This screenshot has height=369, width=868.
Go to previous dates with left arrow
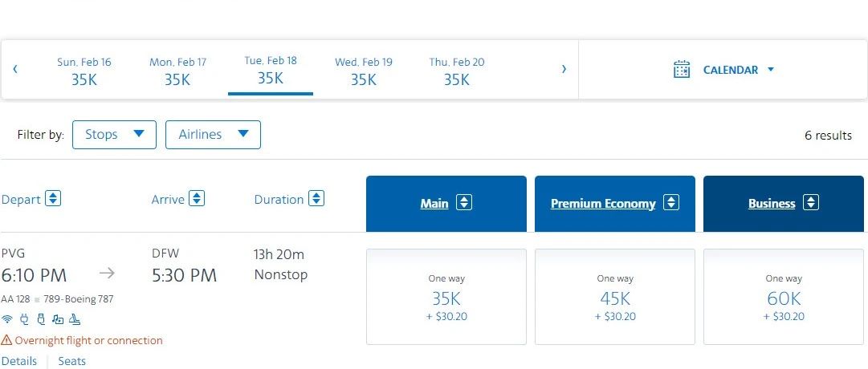coord(15,69)
